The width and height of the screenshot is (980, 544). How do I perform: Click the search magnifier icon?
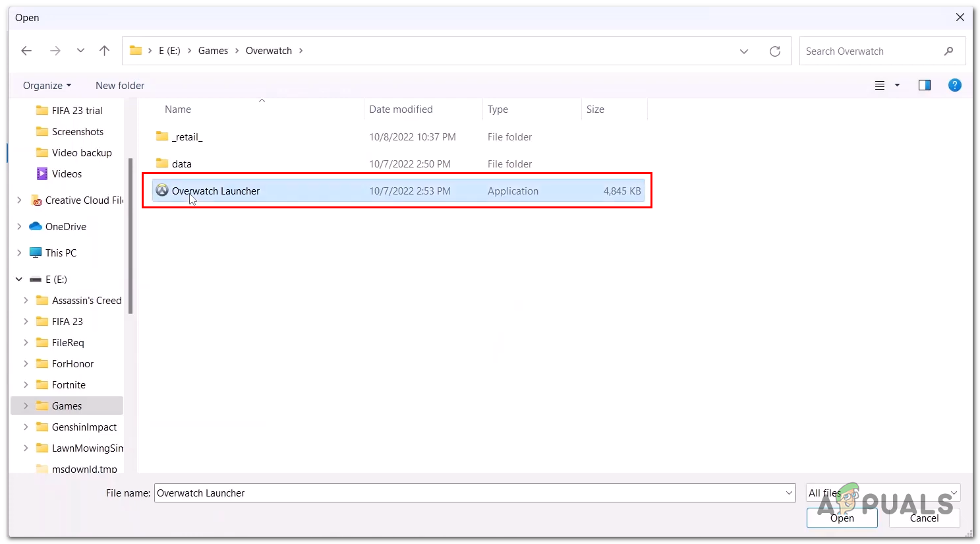coord(949,51)
